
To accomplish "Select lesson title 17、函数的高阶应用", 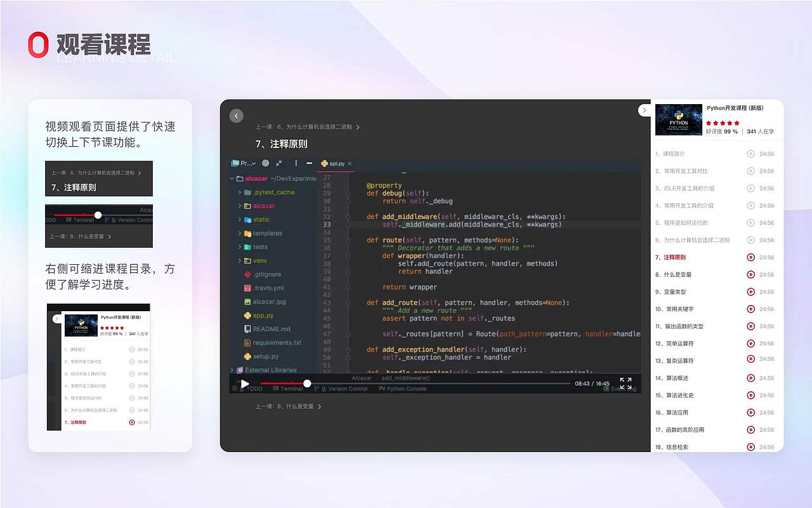I will coord(680,430).
